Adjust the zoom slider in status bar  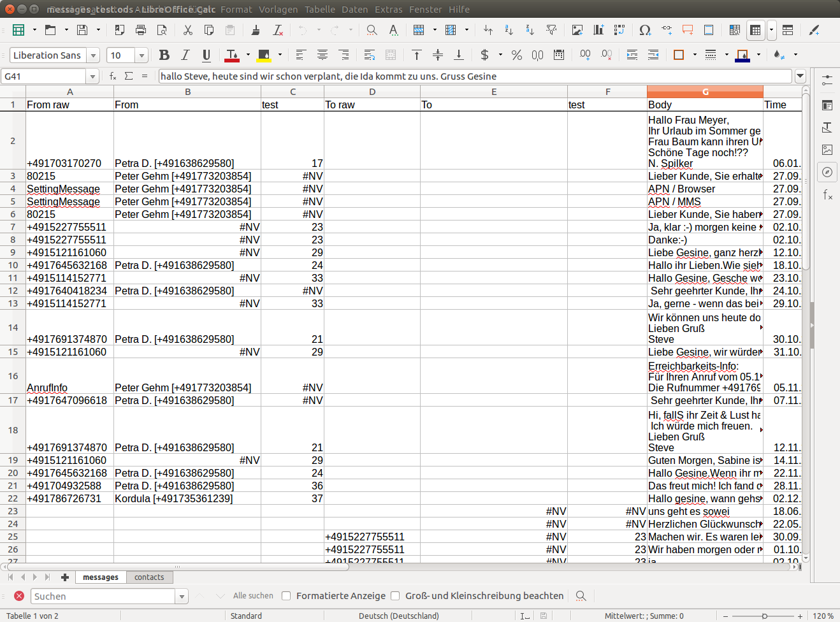[x=764, y=616]
